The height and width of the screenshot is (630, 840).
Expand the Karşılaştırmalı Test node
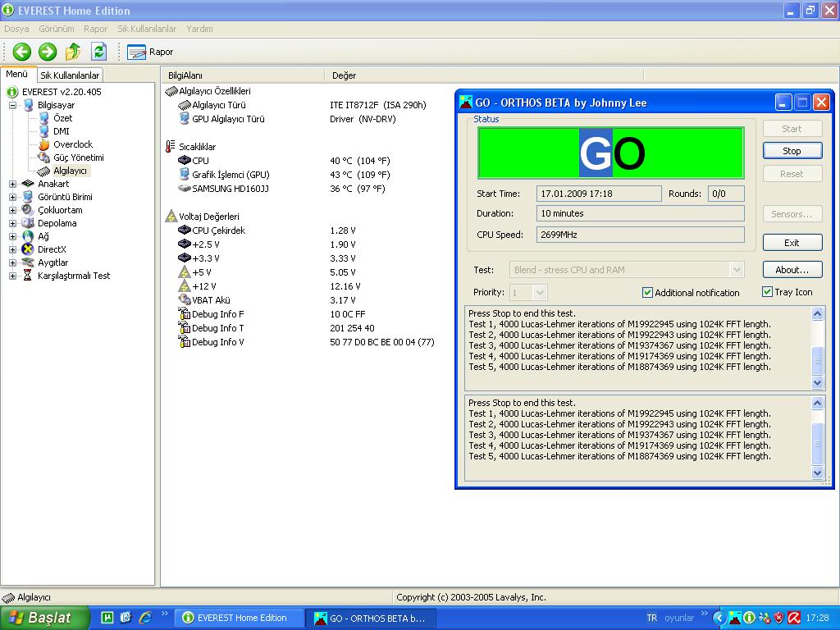click(12, 276)
